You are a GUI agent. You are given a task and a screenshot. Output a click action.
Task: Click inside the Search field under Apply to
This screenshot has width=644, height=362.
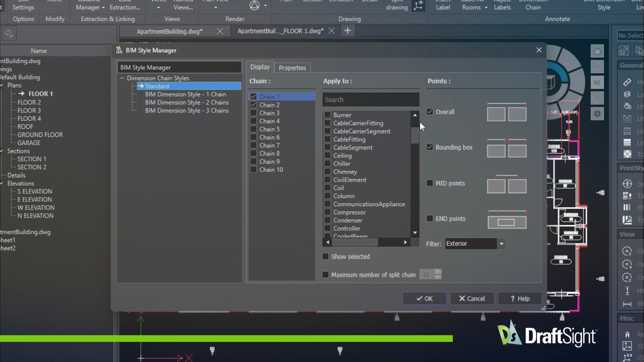(x=370, y=100)
